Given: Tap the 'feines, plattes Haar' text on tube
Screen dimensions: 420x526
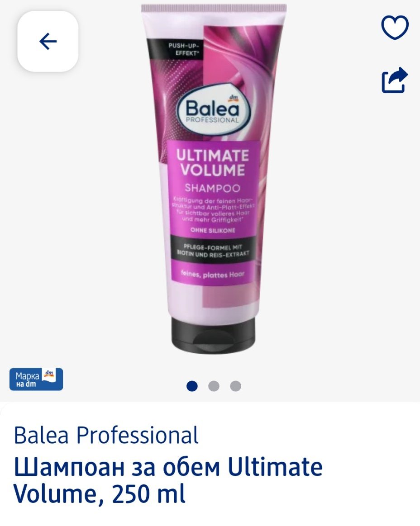Looking at the screenshot, I should (213, 274).
